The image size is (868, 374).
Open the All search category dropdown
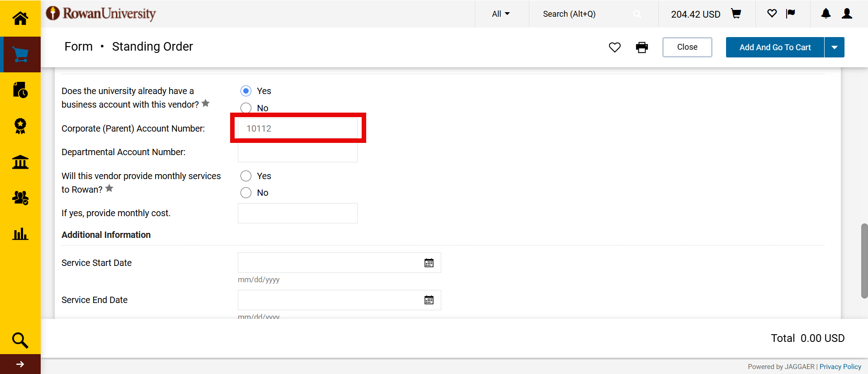tap(500, 14)
